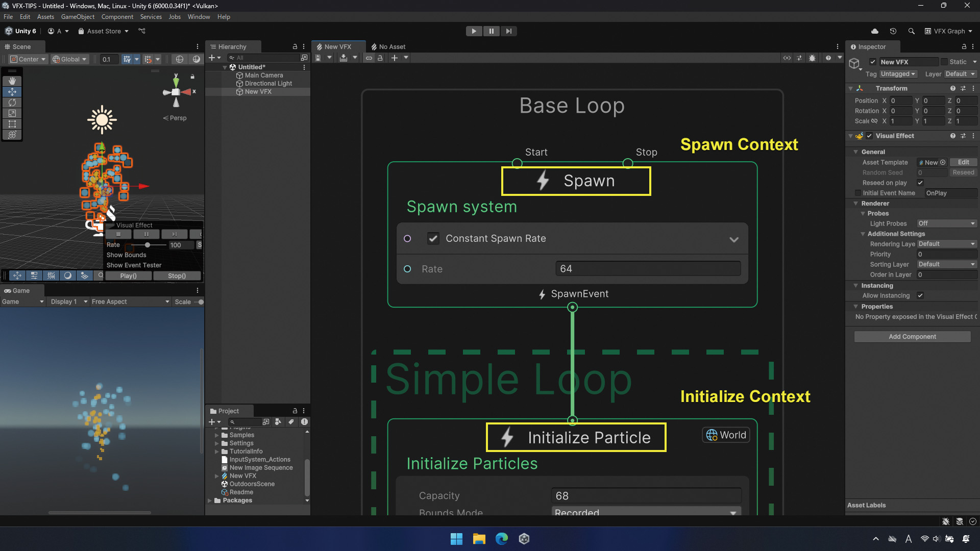Open the Light Probes dropdown

tap(947, 223)
